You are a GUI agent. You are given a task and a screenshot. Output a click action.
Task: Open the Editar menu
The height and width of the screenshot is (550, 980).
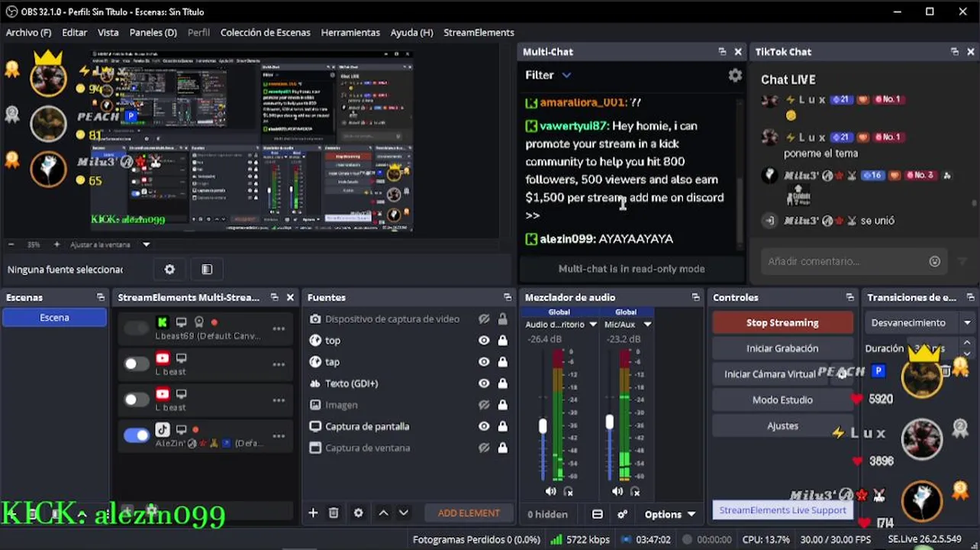click(x=74, y=32)
